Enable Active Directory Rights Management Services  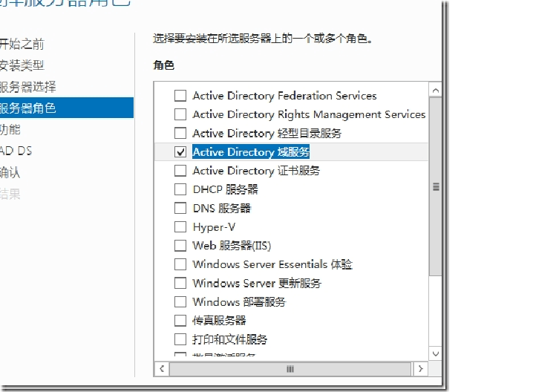pos(180,114)
